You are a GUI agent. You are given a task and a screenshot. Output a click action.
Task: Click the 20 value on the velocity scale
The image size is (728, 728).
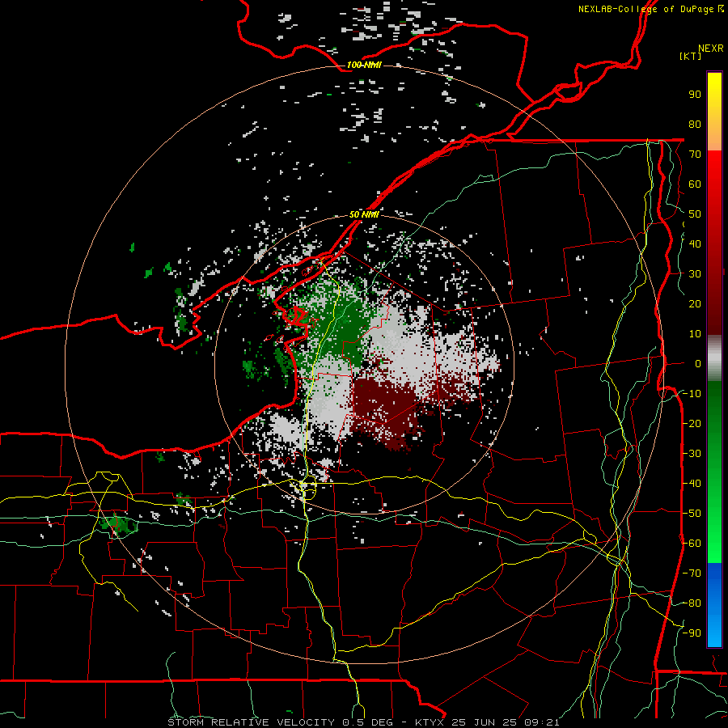(695, 304)
